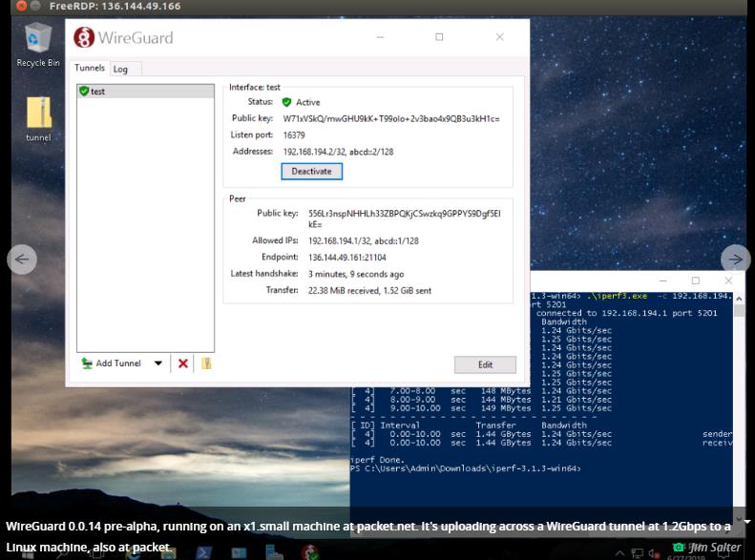
Task: Go to the next image with right arrow
Action: [735, 259]
